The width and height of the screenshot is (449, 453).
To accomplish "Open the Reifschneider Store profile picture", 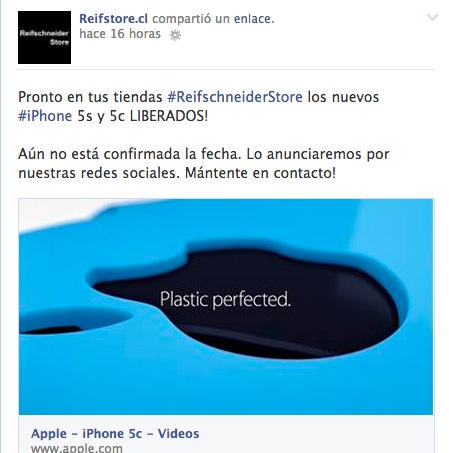I will click(44, 37).
